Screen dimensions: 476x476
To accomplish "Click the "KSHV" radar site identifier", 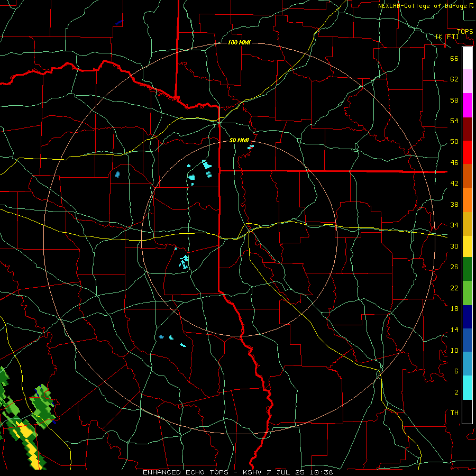I will click(253, 472).
